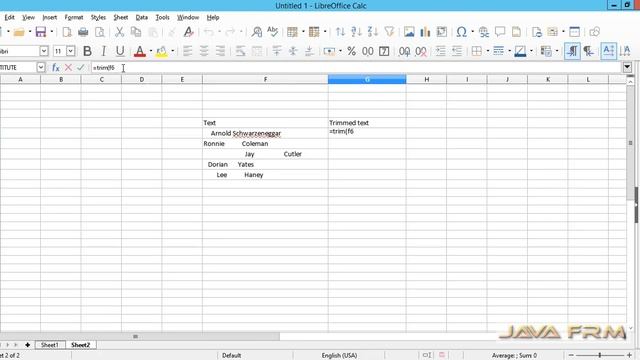Click the Insert Hyperlink icon
This screenshot has width=640, height=360.
coord(484,32)
